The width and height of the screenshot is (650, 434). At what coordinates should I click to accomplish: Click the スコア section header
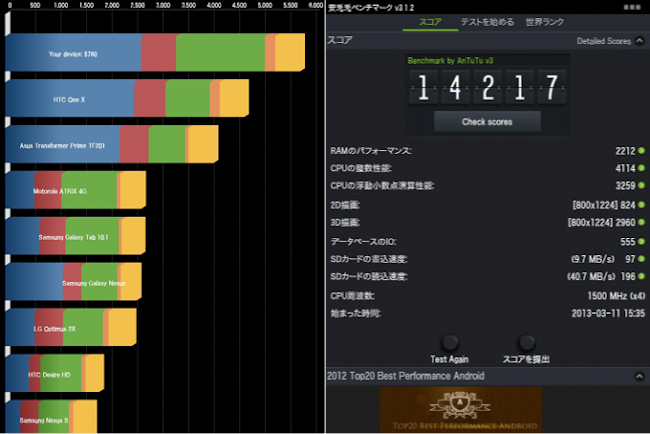340,40
